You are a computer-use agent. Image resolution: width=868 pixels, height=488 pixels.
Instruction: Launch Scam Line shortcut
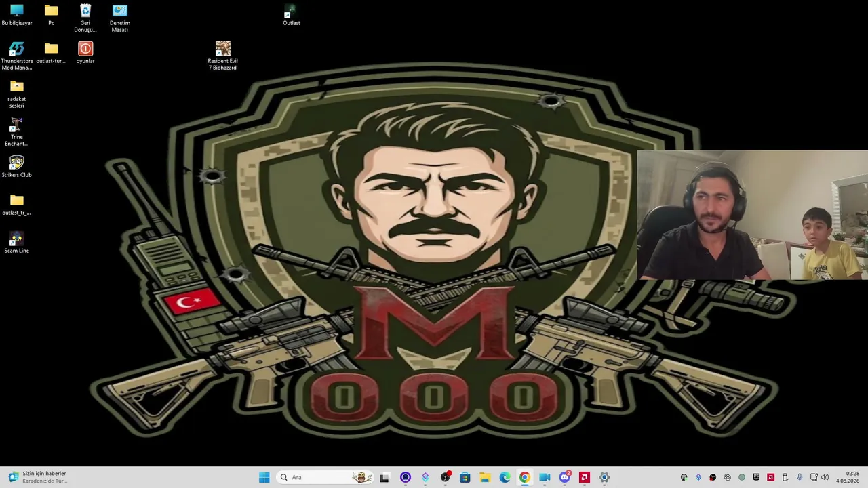click(17, 243)
